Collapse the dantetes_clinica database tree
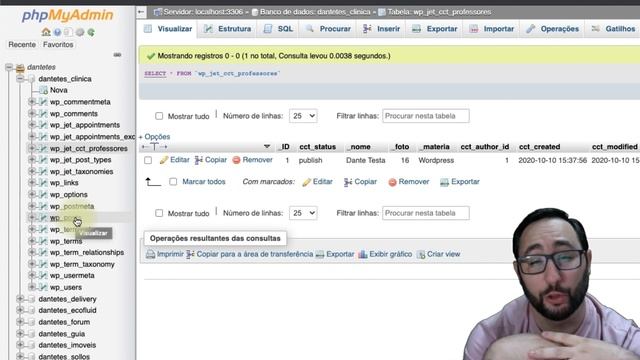Viewport: 640px width, 360px height. coord(20,78)
